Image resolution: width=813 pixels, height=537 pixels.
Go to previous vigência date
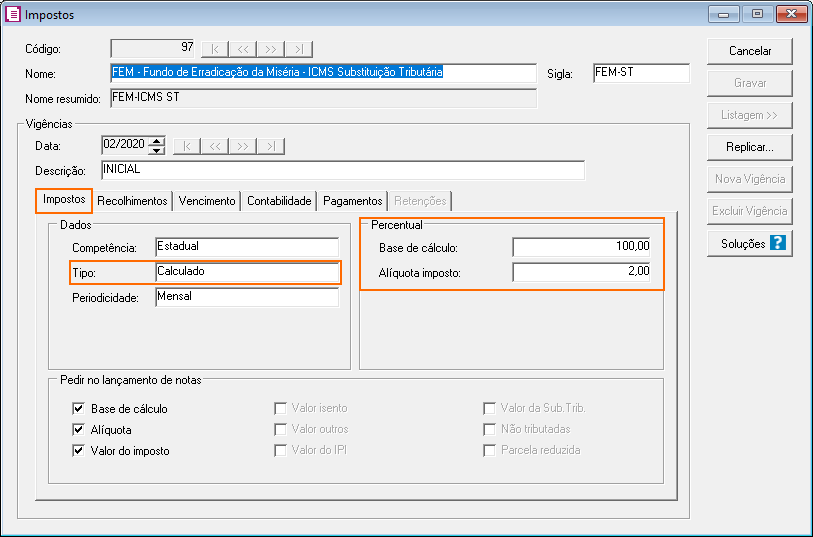point(215,146)
